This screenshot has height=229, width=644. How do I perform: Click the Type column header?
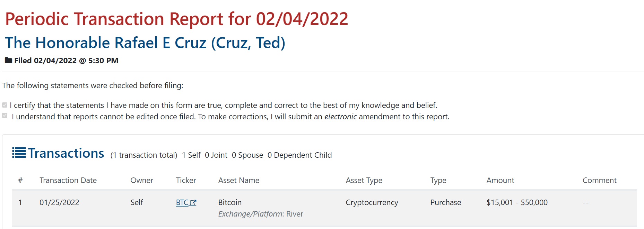438,180
